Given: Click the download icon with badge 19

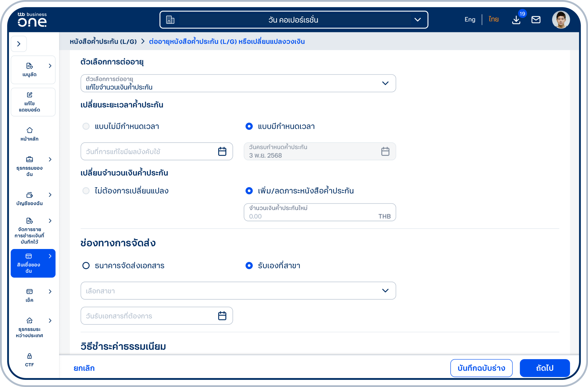Looking at the screenshot, I should tap(516, 20).
